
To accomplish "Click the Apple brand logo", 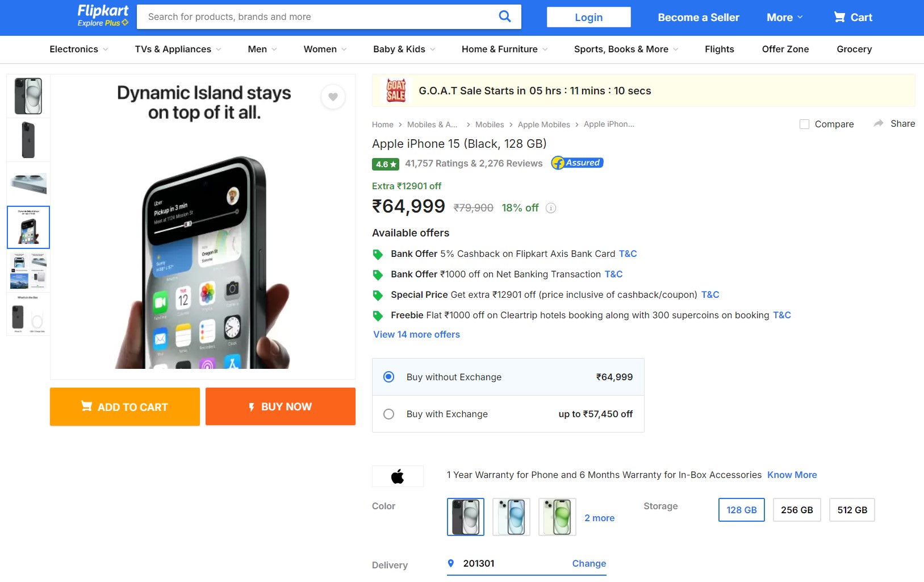I will (398, 476).
